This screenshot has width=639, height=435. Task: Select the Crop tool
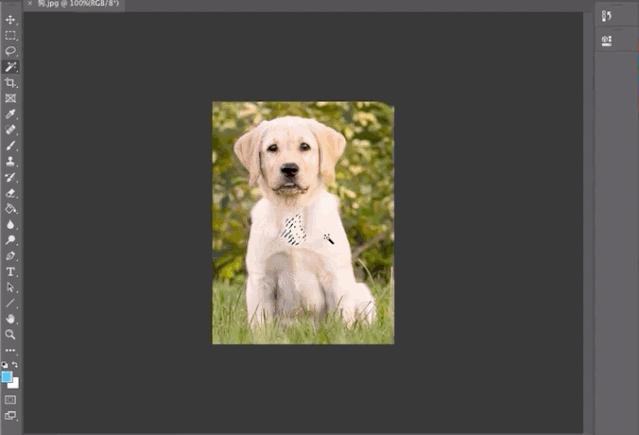click(x=10, y=83)
